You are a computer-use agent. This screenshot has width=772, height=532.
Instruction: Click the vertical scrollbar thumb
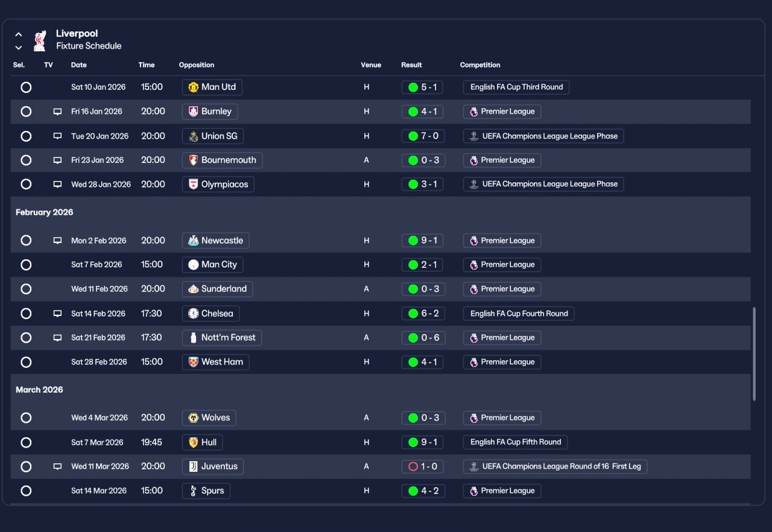point(754,354)
